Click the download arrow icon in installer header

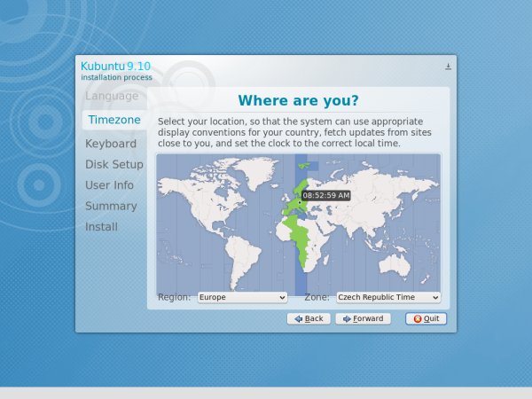coord(448,66)
